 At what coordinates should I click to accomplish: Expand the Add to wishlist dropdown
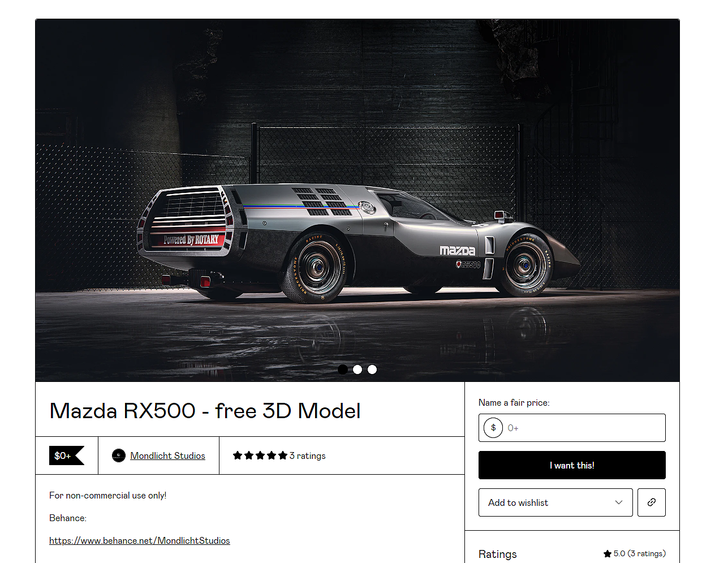(x=555, y=502)
